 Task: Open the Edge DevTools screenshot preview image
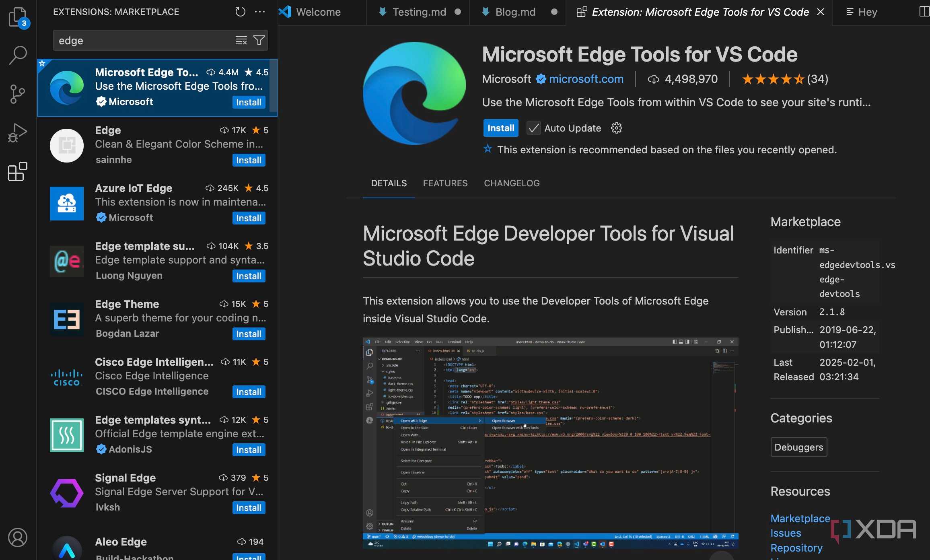550,443
